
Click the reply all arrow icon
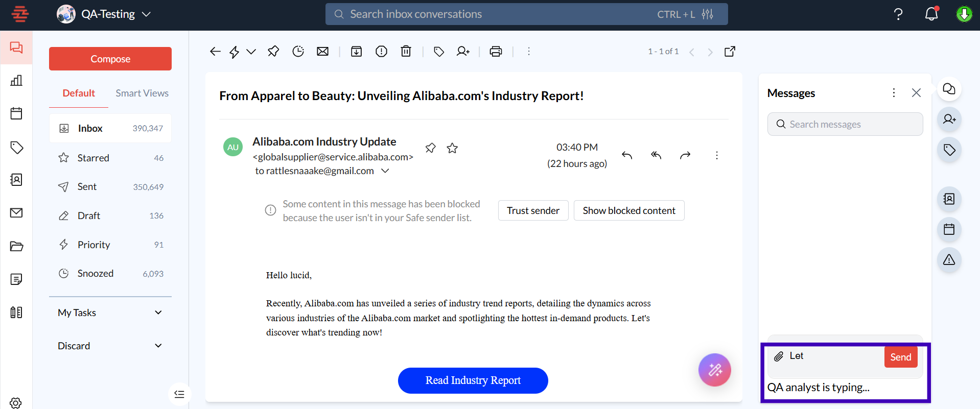[x=656, y=155]
